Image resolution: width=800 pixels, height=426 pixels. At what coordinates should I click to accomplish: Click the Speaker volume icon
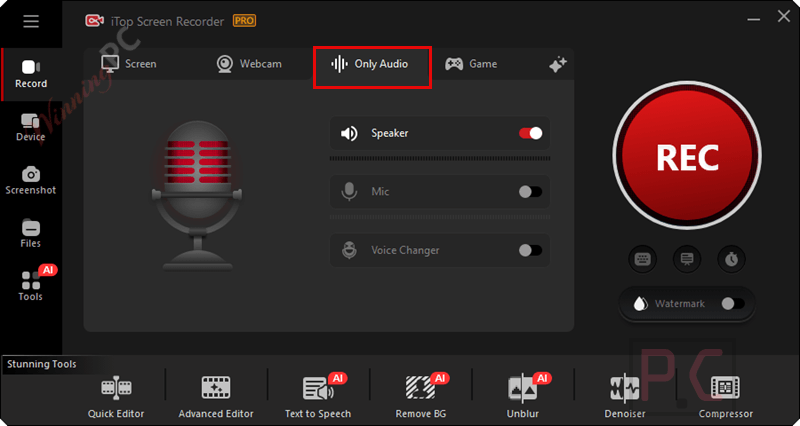(349, 133)
